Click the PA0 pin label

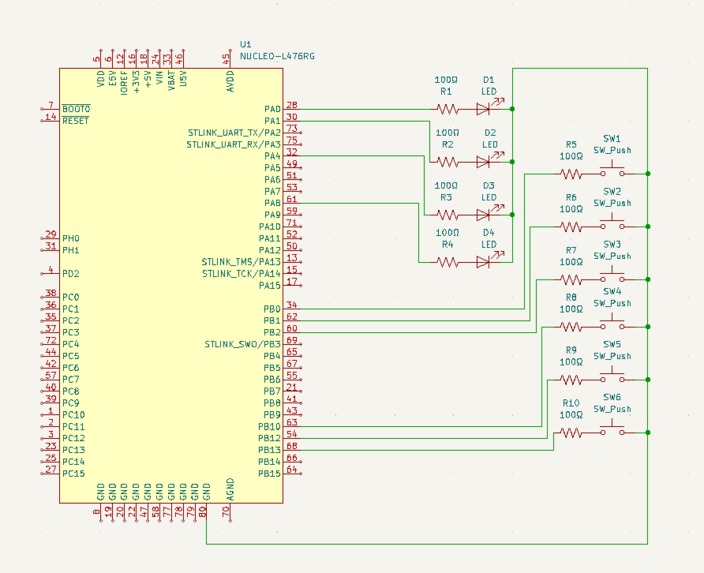(273, 109)
